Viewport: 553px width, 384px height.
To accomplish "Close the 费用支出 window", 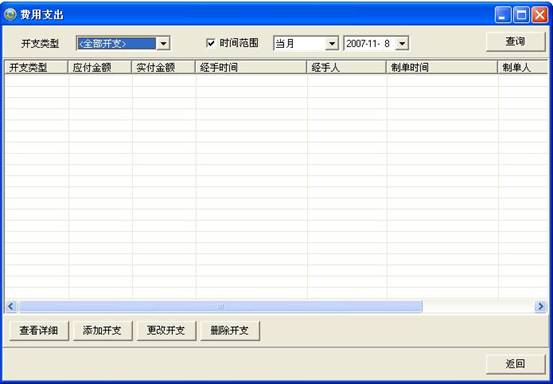I will [540, 15].
